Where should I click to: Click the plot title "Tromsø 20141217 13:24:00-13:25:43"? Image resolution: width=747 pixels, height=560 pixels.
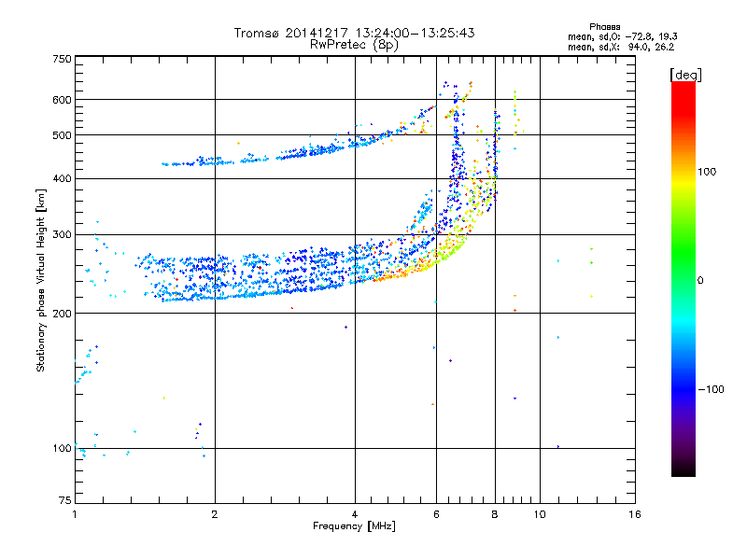tap(354, 33)
